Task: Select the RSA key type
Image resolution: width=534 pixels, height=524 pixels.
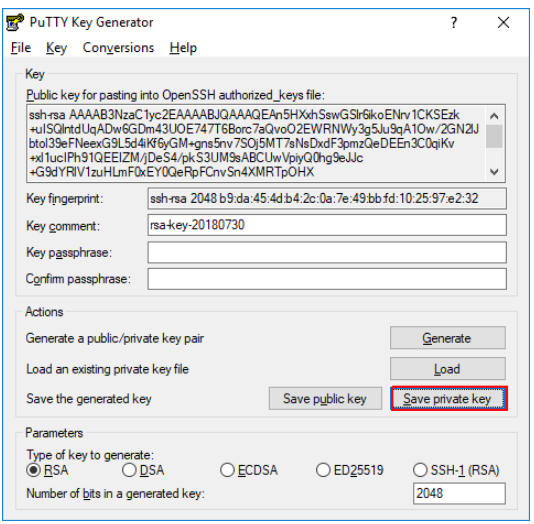Action: (47, 470)
